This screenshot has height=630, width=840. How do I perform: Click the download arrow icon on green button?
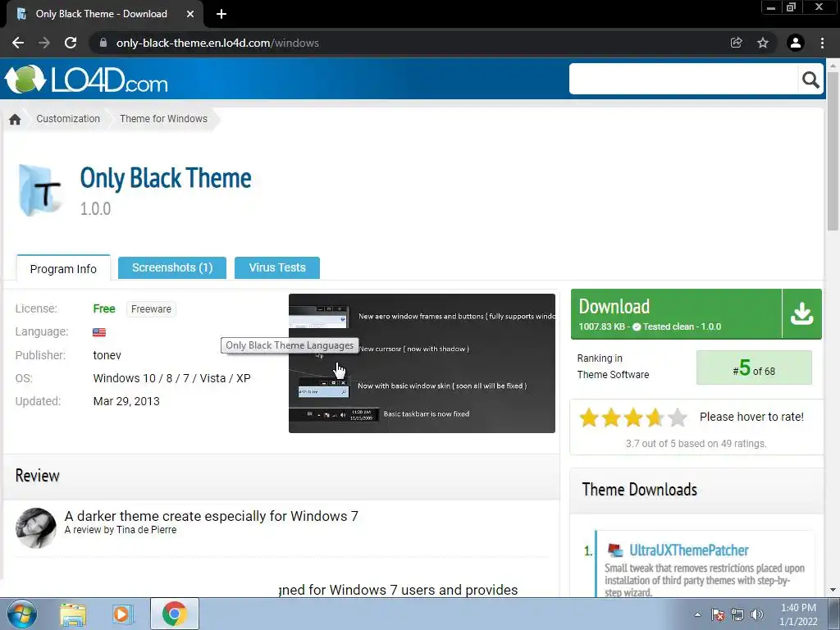pyautogui.click(x=802, y=314)
